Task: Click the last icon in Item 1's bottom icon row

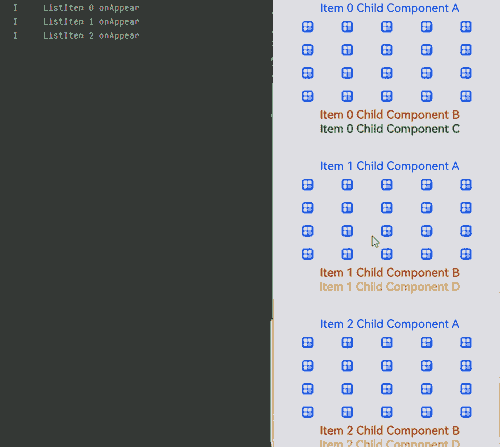Action: [466, 254]
